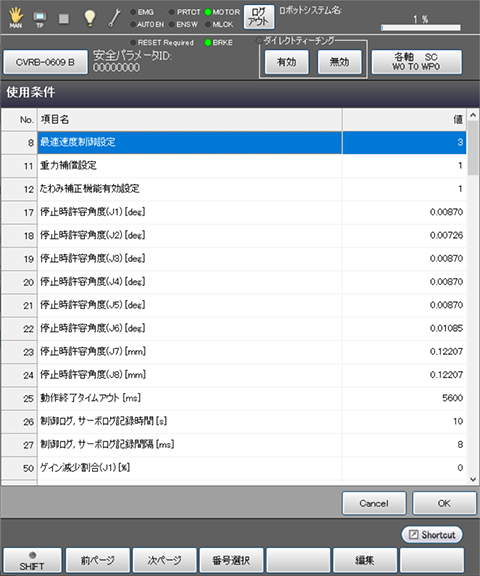The height and width of the screenshot is (576, 480).
Task: Select row 25 動作終了タイムアウト
Action: [x=234, y=398]
